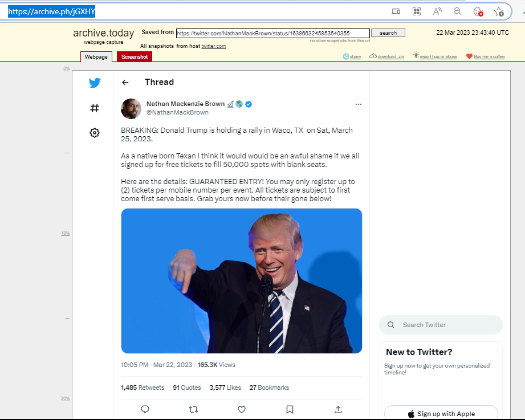Switch to the Screenshot tab
Screen dimensions: 525x420
[x=135, y=57]
